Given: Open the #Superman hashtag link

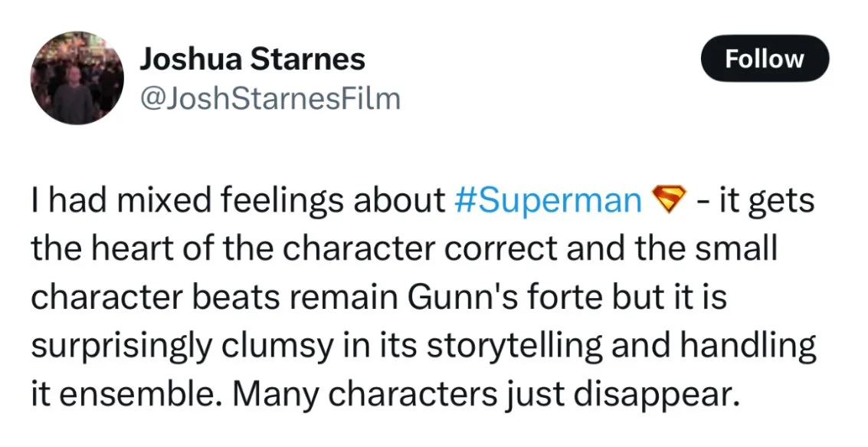Looking at the screenshot, I should (x=547, y=200).
